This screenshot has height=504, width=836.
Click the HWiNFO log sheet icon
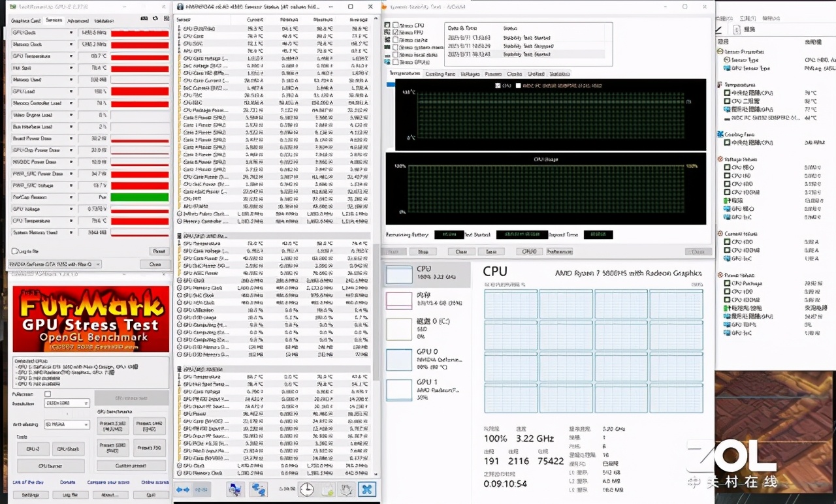(328, 489)
